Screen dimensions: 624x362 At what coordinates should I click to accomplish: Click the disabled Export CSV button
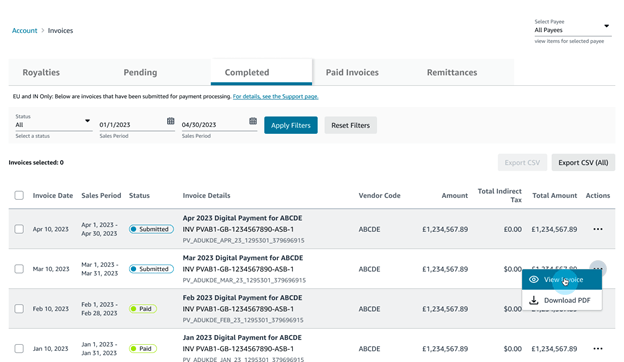tap(522, 163)
